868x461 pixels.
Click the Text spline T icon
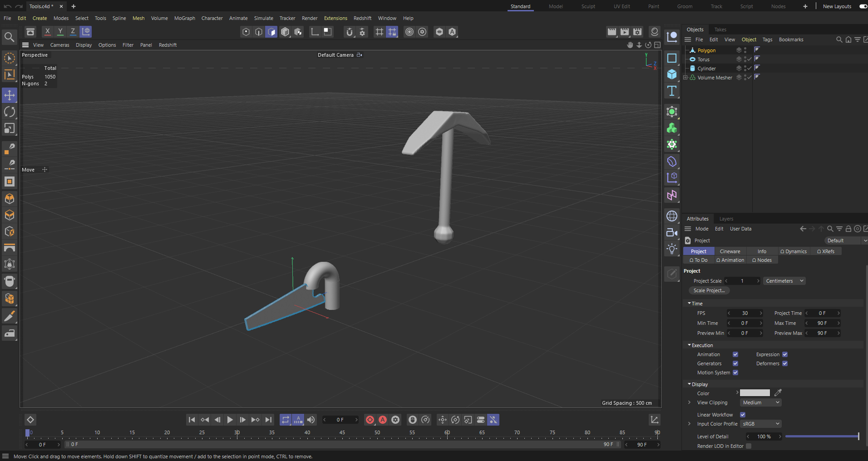pos(672,91)
